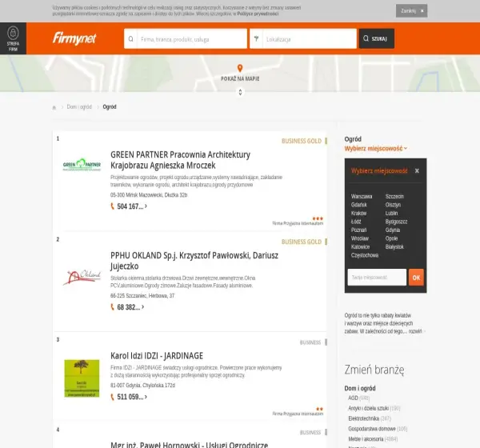This screenshot has height=448, width=480.
Task: Open Antyki i dzieła sztuki category
Action: click(x=368, y=408)
